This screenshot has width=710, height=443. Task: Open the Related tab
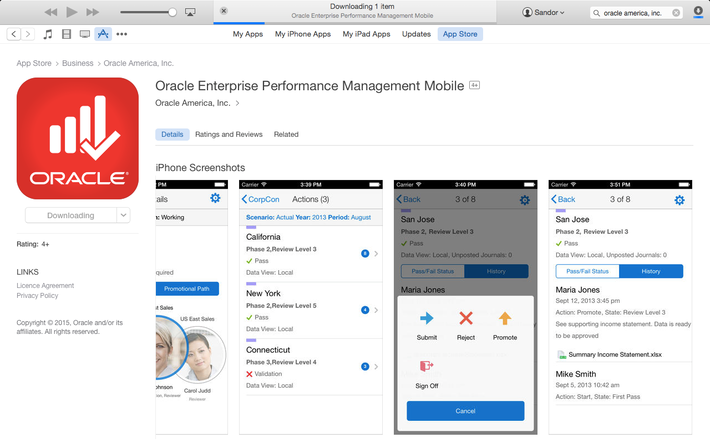286,134
